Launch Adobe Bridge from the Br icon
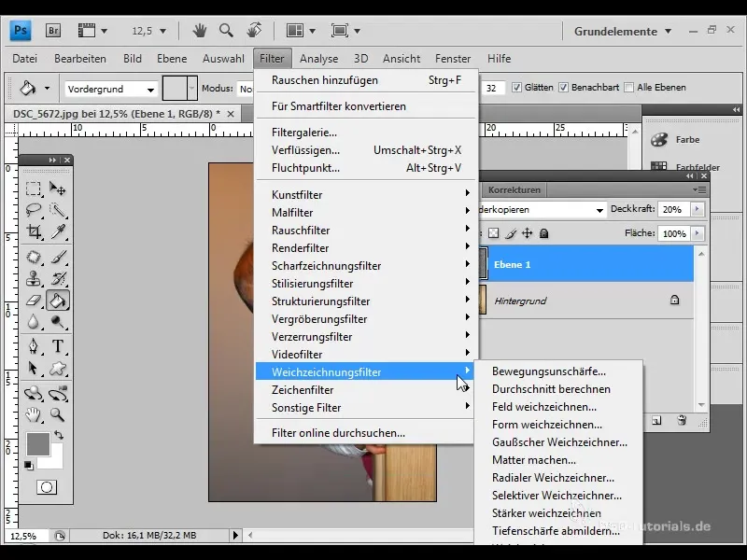The width and height of the screenshot is (747, 560). click(x=53, y=31)
